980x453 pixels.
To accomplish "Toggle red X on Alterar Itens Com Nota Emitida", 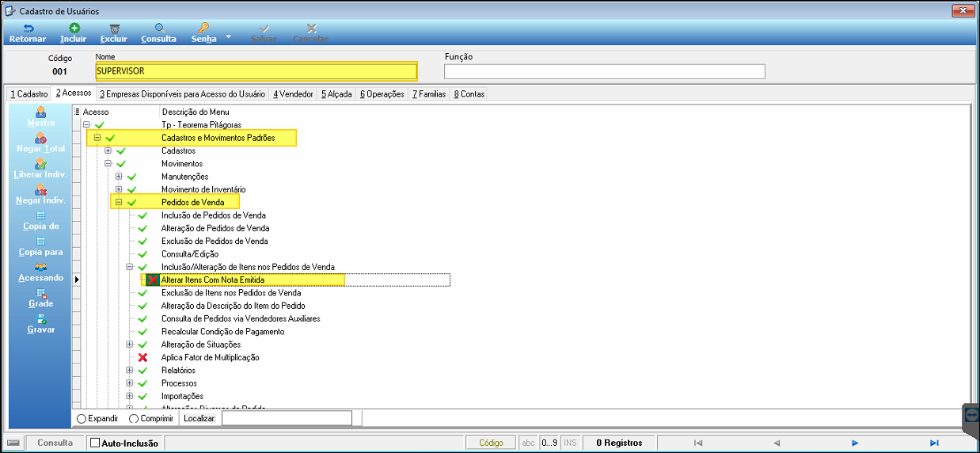I will tap(152, 280).
